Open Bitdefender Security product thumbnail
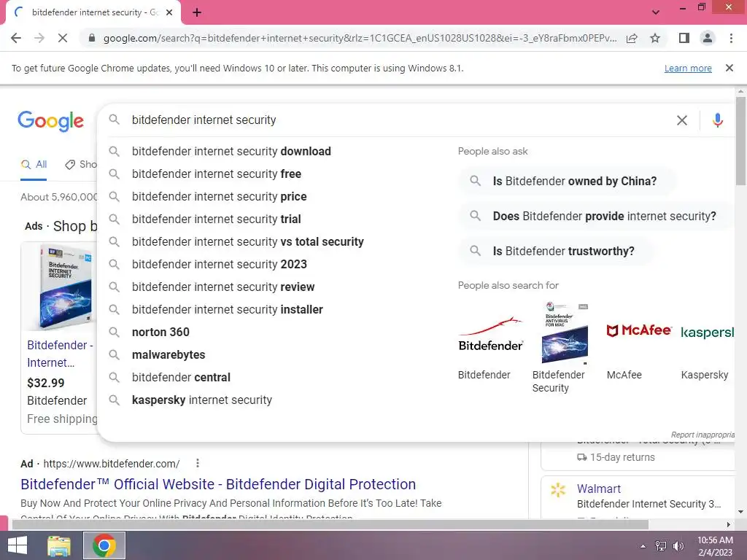Screen dimensions: 747x560 coord(565,333)
